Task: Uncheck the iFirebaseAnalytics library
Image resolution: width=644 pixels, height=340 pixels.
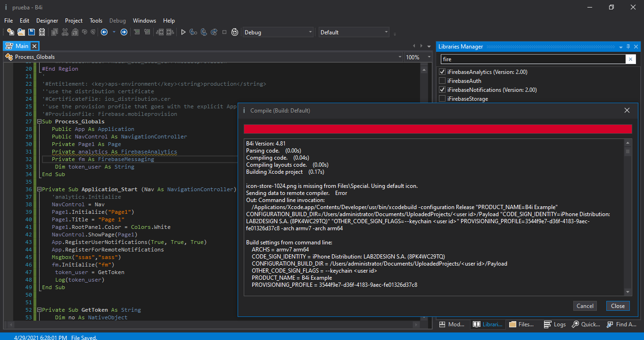Action: pos(442,72)
